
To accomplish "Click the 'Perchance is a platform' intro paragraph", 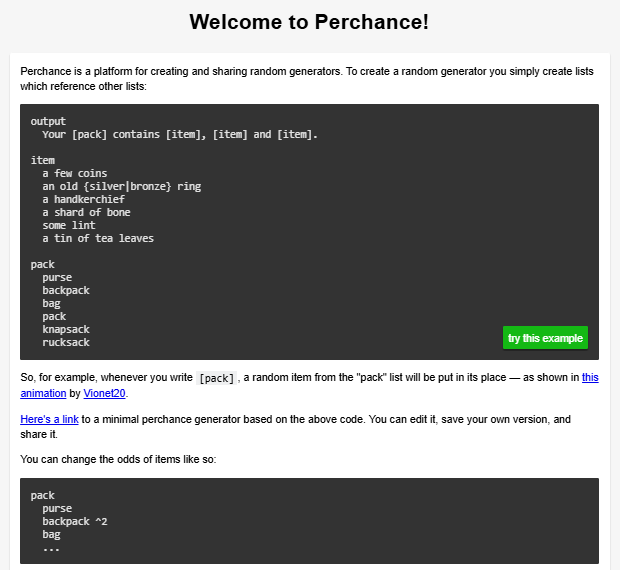I will click(307, 79).
